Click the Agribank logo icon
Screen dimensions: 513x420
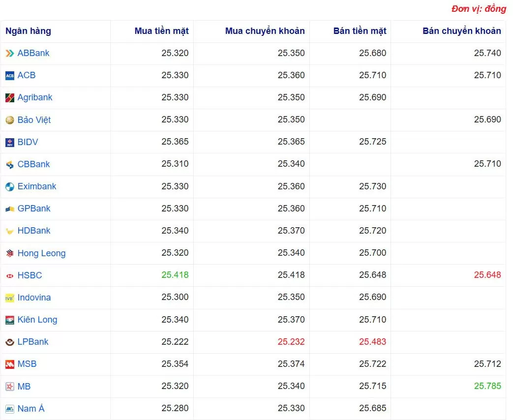(x=10, y=98)
